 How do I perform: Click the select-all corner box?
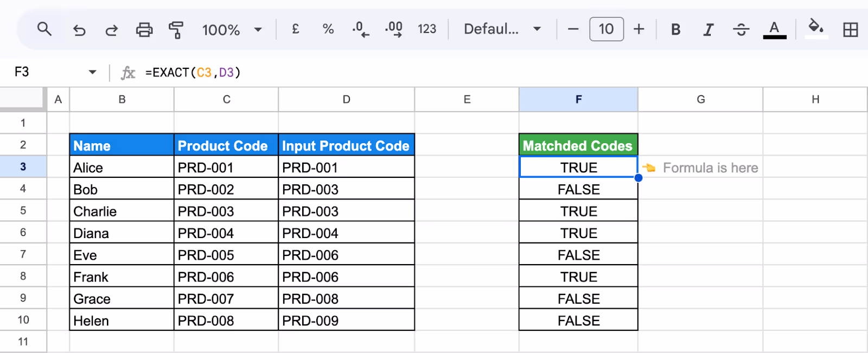pos(23,99)
